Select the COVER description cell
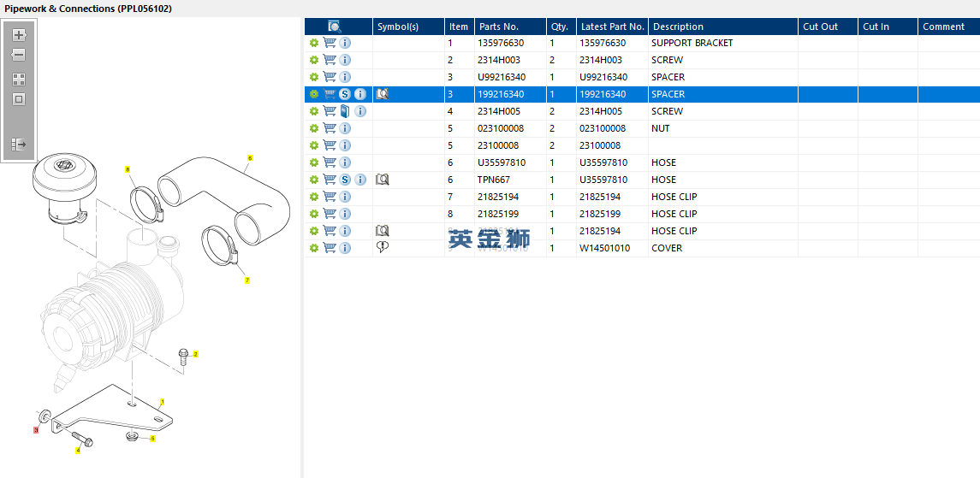The image size is (980, 478). [x=723, y=248]
